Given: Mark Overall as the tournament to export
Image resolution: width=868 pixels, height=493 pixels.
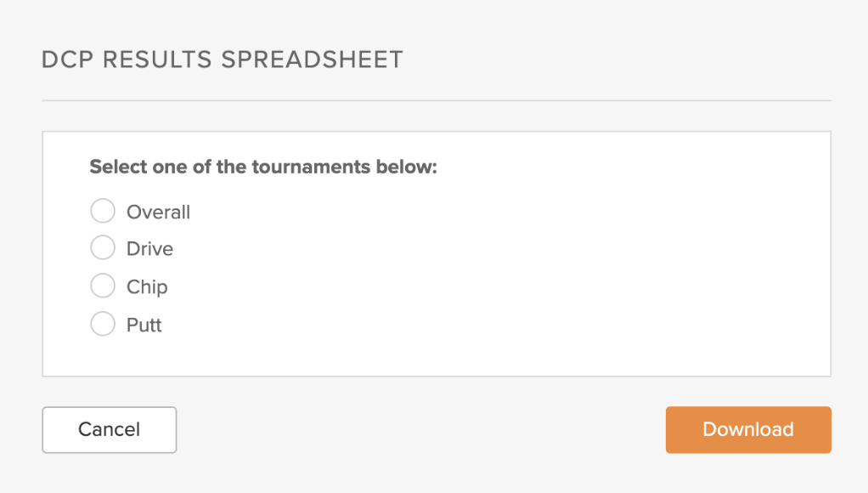Looking at the screenshot, I should coord(103,211).
